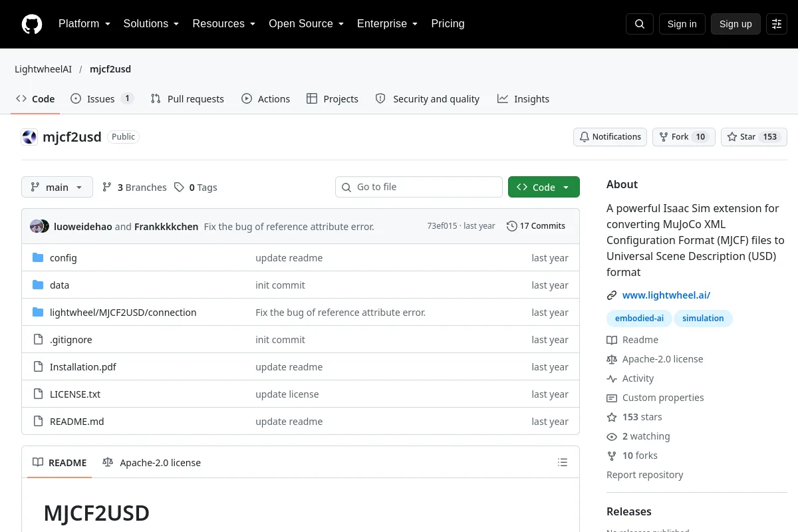Screen dimensions: 798x532
Task: Open commit hash 73ef015
Action: pyautogui.click(x=442, y=226)
